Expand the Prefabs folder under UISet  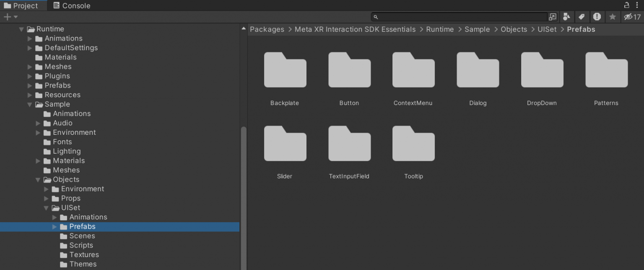pyautogui.click(x=55, y=227)
